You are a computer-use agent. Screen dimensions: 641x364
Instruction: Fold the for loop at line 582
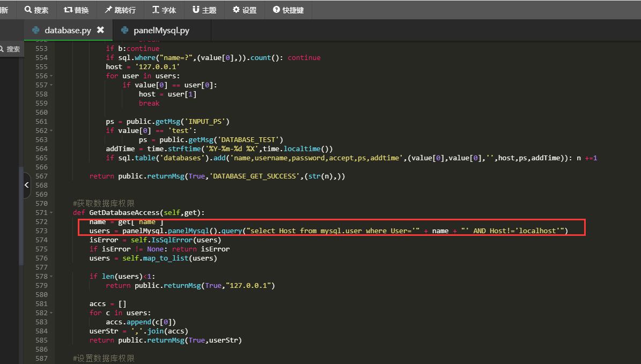51,313
